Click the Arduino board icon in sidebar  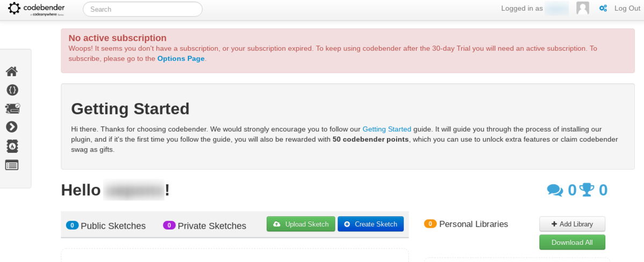click(12, 108)
